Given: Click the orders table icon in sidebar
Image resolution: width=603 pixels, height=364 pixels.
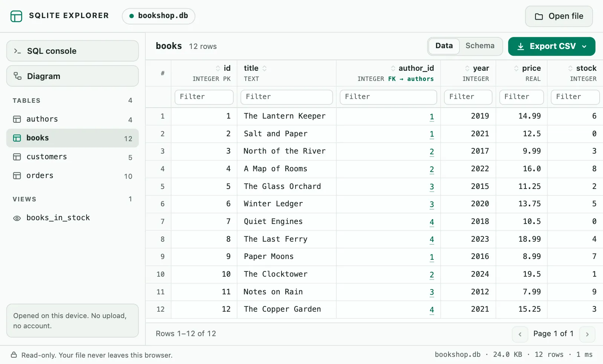Looking at the screenshot, I should click(17, 176).
